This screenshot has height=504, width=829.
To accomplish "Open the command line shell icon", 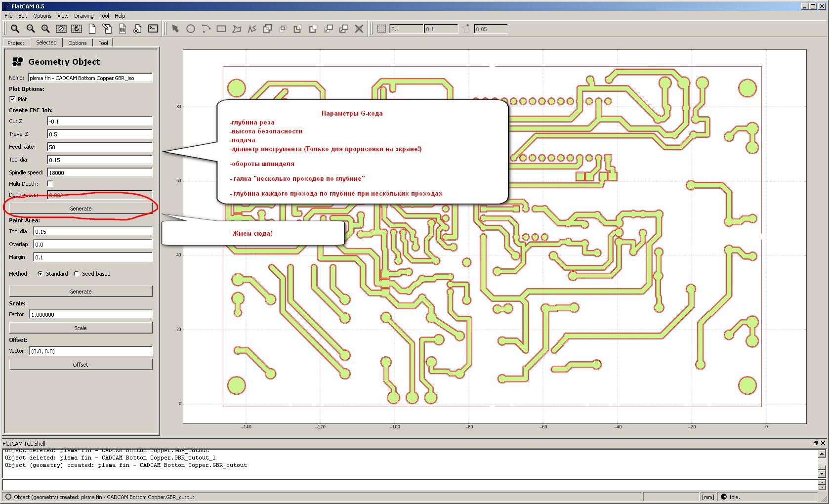I will point(153,29).
